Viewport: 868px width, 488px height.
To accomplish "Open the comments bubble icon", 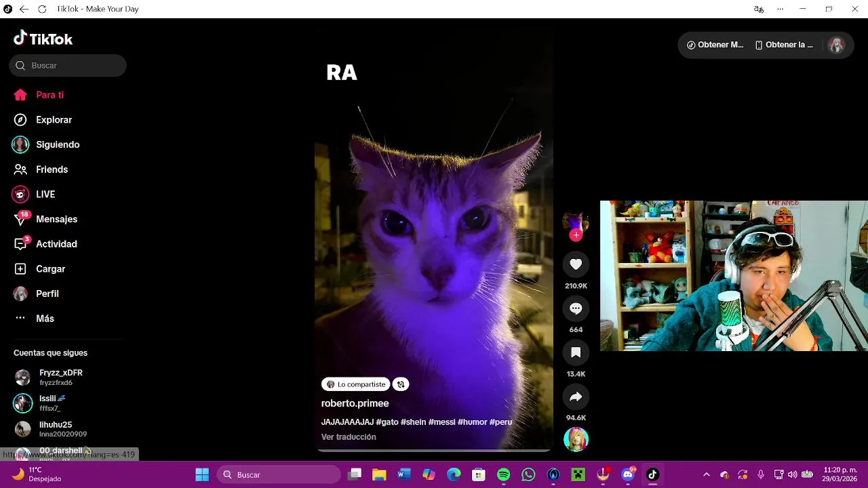I will 576,308.
